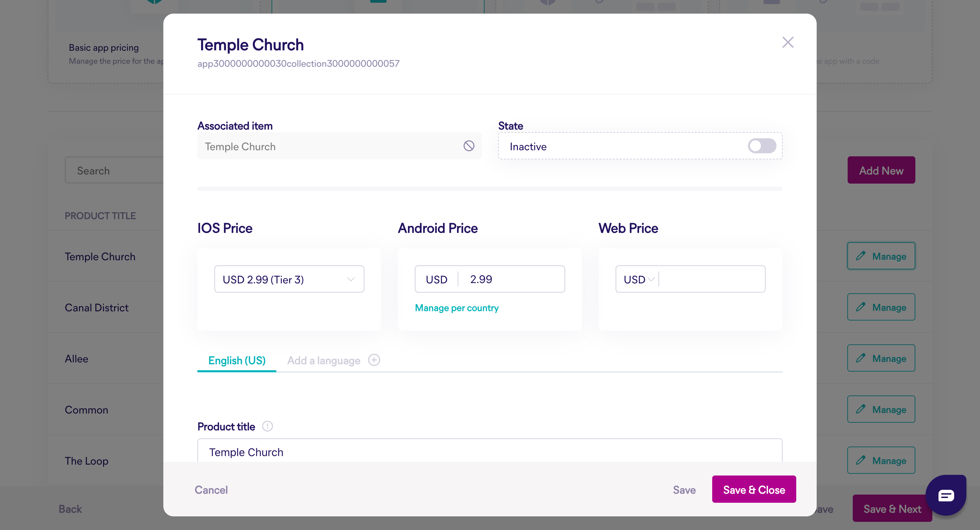Close the Temple Church dialog with X

tap(787, 42)
